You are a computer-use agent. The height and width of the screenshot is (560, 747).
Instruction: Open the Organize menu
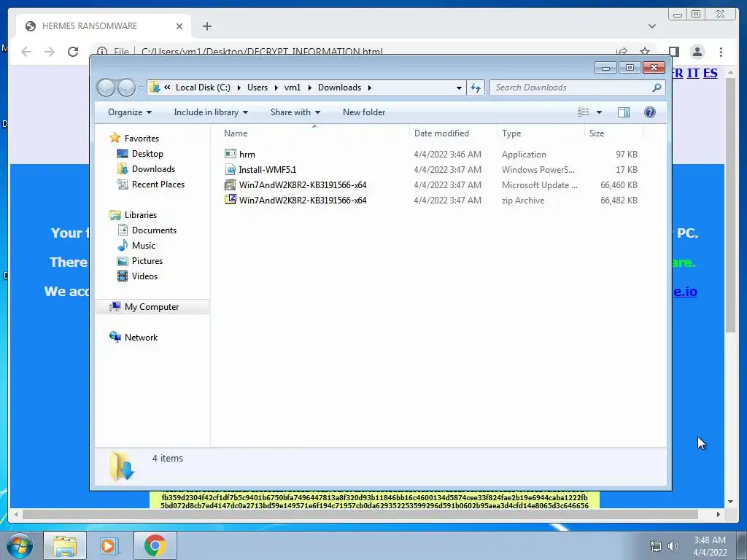coord(130,112)
